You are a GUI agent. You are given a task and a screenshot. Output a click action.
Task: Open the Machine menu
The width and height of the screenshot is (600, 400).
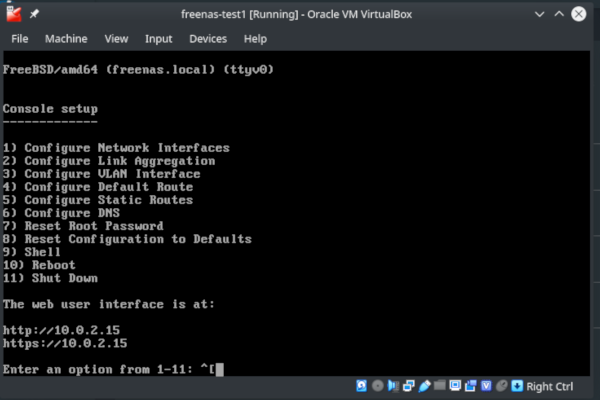tap(66, 39)
